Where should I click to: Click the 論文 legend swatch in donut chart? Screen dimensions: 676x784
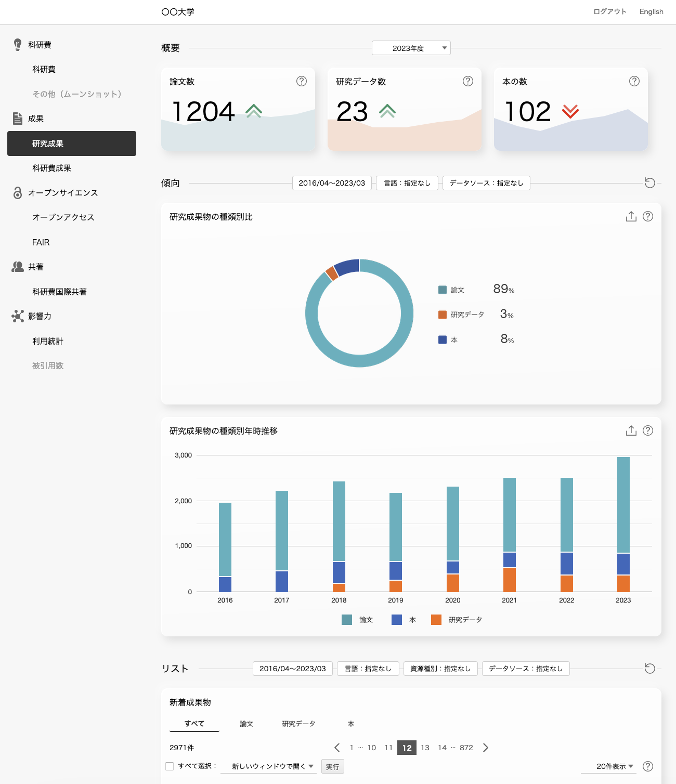(x=443, y=290)
